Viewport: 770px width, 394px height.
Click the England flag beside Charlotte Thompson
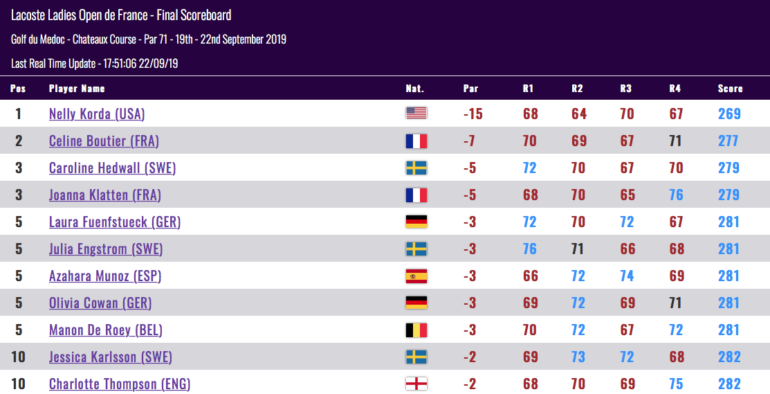click(416, 384)
